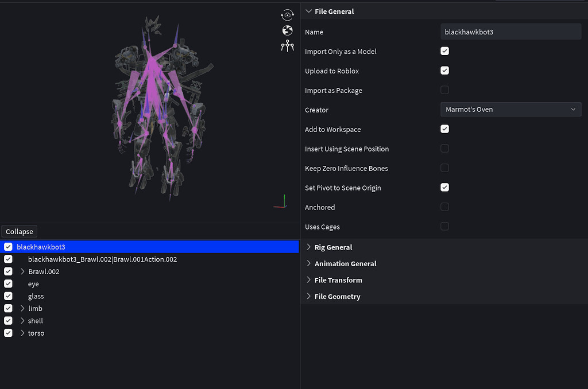Image resolution: width=588 pixels, height=389 pixels.
Task: Select the blackhawkbot3 root row
Action: click(x=149, y=247)
